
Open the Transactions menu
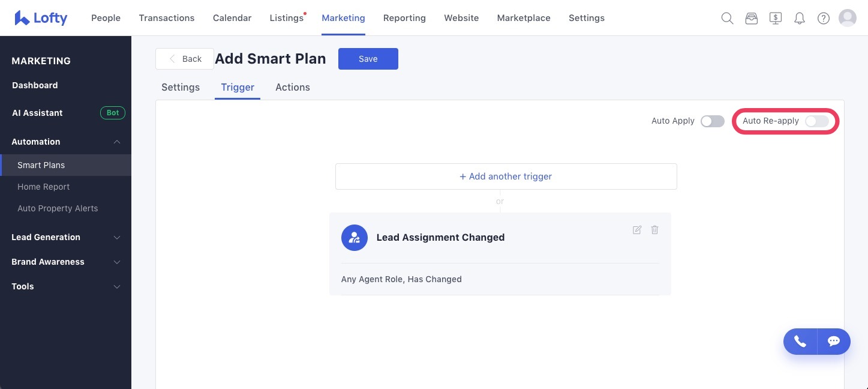pyautogui.click(x=167, y=18)
